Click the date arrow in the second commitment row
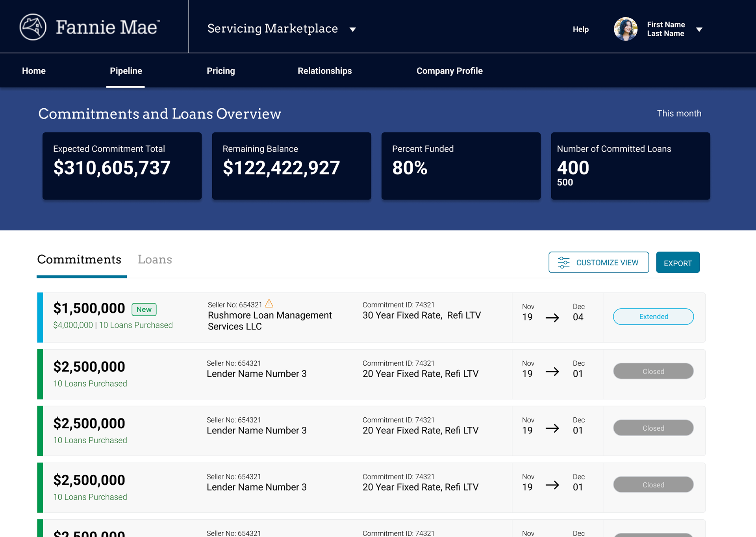Screen dimensions: 756x537 coord(552,371)
